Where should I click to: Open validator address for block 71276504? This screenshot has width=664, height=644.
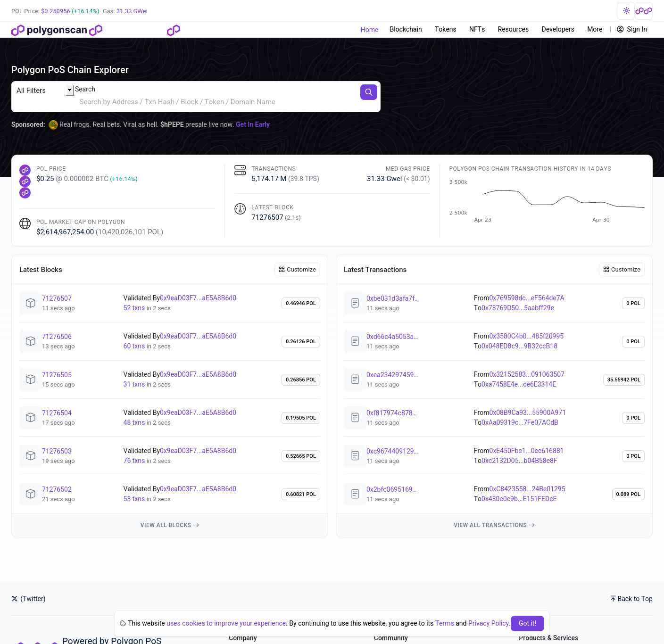(198, 413)
